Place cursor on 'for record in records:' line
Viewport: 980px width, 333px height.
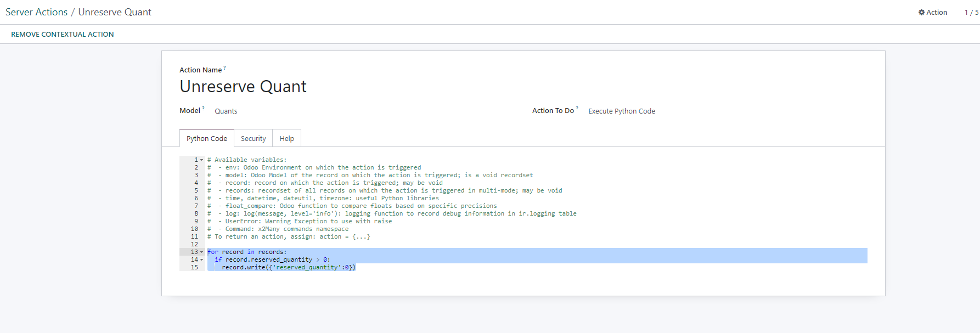tap(247, 252)
